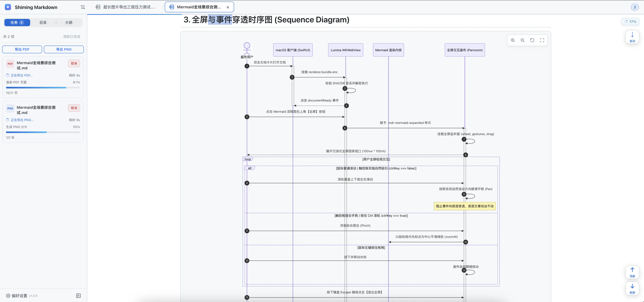
Task: Click the PNG export progress bar
Action: (x=43, y=132)
